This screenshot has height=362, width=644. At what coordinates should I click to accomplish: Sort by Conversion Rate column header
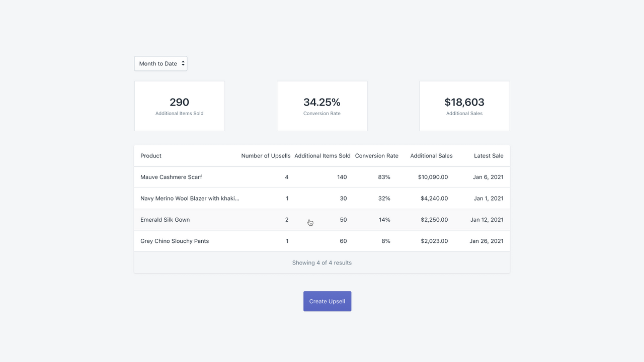[376, 156]
